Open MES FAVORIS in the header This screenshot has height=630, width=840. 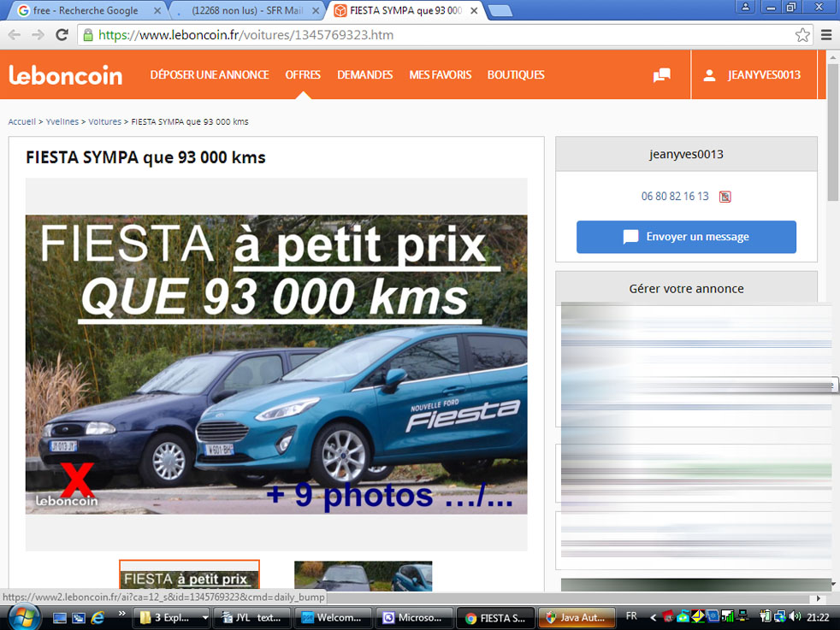[x=441, y=75]
